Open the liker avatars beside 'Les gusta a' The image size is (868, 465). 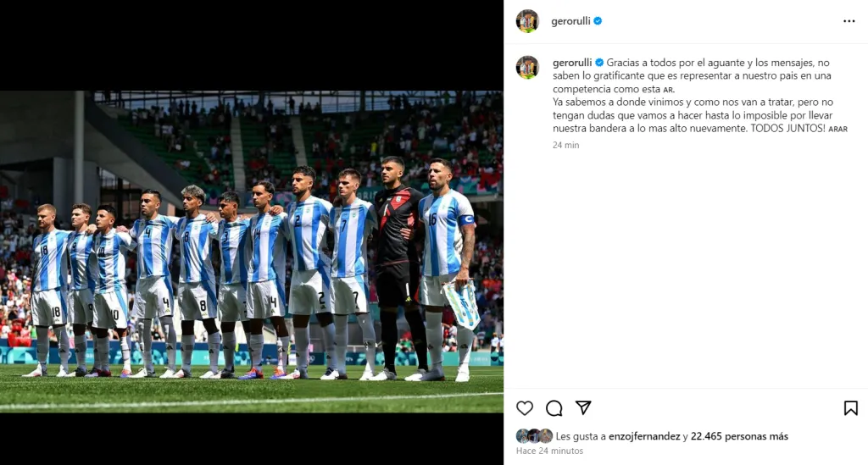(x=534, y=435)
